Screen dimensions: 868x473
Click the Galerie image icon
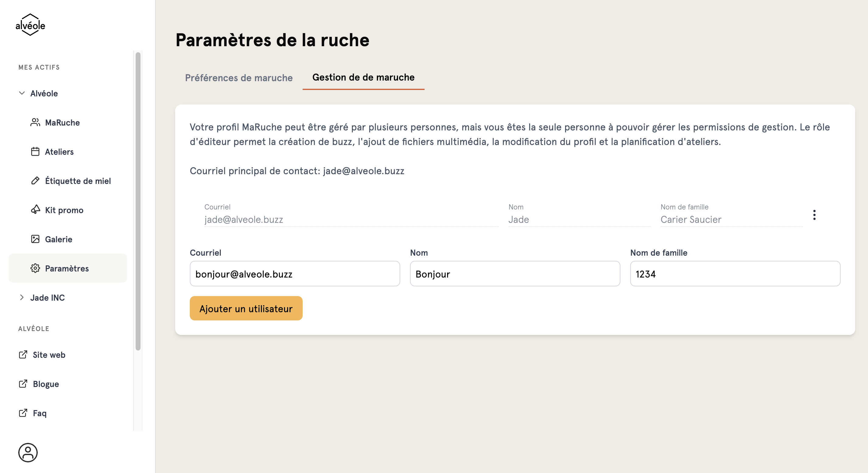coord(35,239)
